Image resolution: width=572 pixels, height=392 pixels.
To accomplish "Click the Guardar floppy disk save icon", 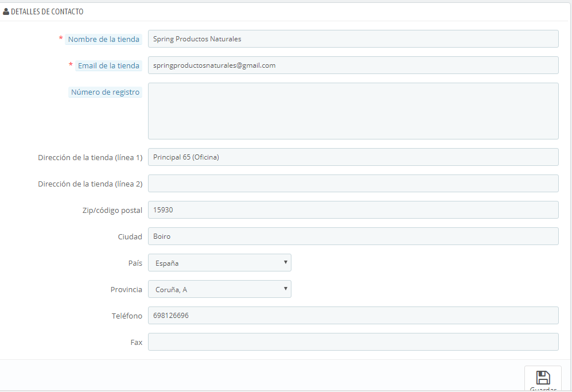I will click(x=543, y=378).
